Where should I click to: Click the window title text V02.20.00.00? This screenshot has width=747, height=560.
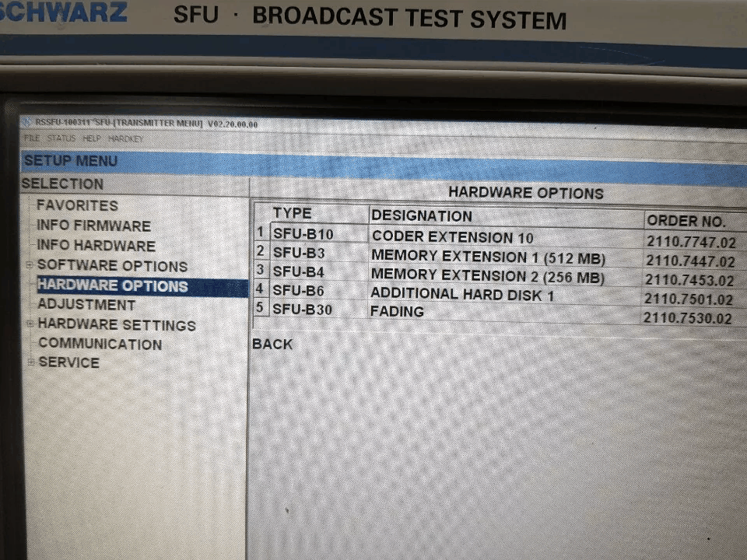click(x=233, y=124)
